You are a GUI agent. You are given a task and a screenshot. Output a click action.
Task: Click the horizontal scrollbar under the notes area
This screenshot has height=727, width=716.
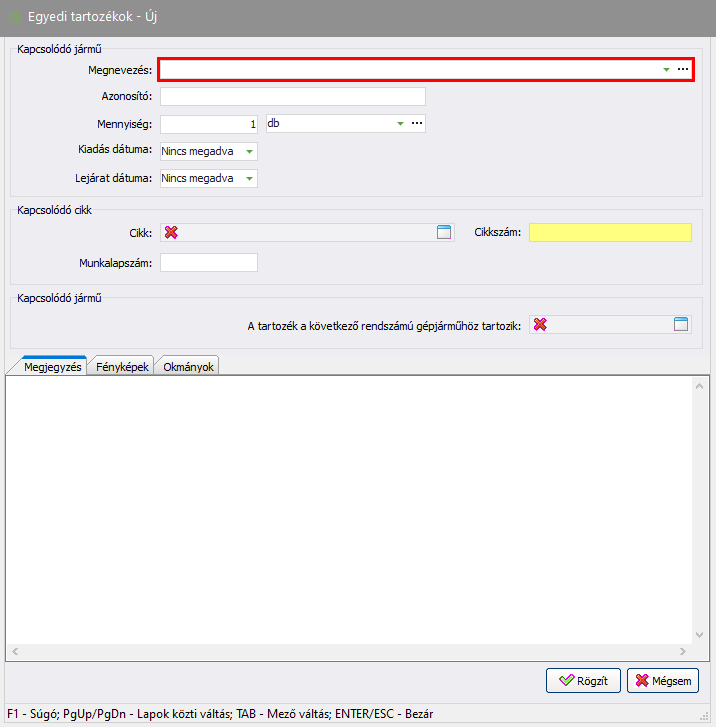[x=350, y=650]
